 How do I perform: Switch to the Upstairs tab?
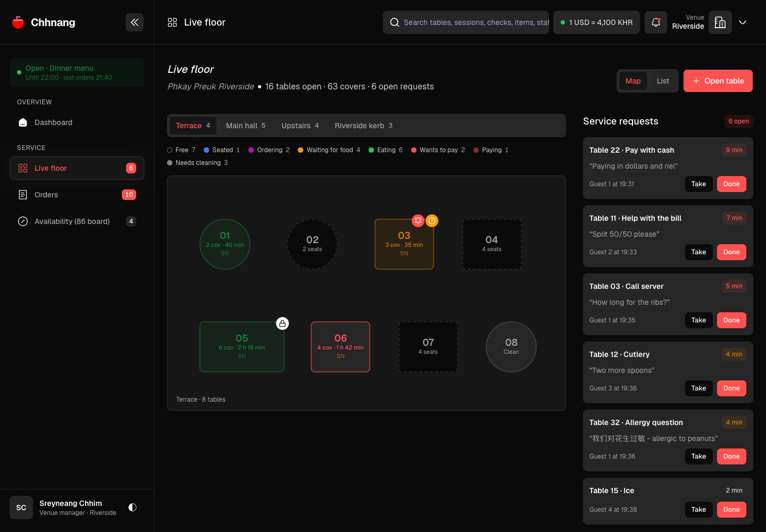[300, 126]
